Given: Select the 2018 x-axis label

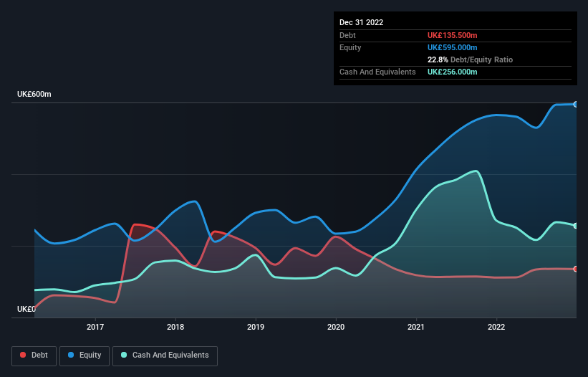Looking at the screenshot, I should 175,327.
